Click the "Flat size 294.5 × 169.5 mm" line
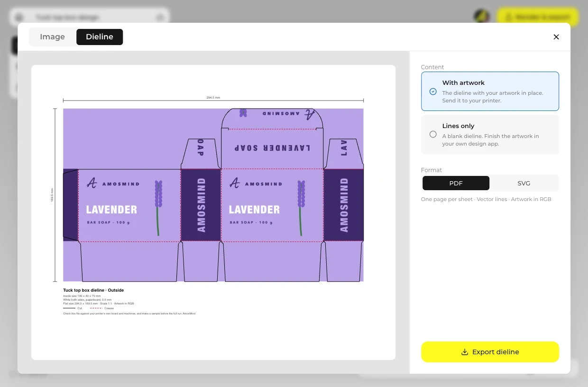Viewport: 588px width, 387px height. (99, 304)
